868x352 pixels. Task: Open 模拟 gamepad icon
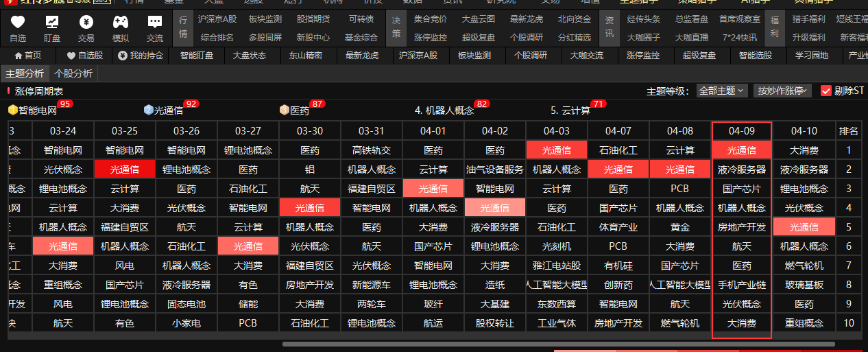click(x=121, y=22)
